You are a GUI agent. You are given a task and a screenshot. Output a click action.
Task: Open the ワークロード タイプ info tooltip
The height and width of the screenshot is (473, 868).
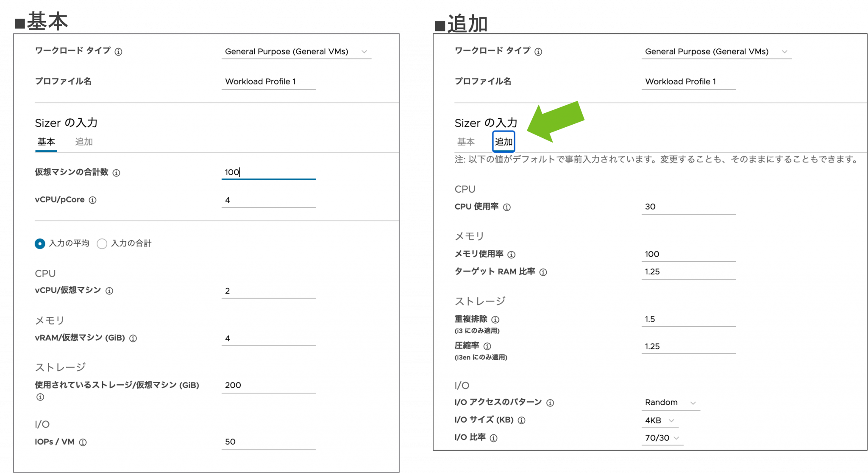tap(119, 52)
